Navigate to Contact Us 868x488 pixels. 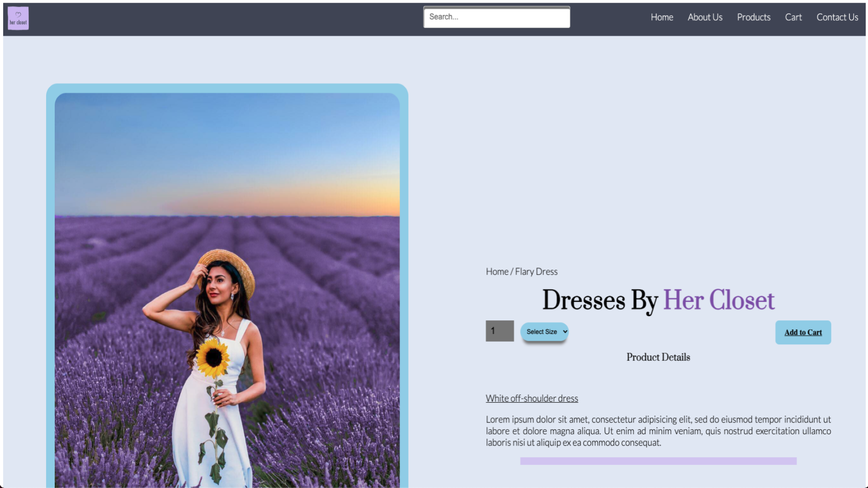click(837, 17)
